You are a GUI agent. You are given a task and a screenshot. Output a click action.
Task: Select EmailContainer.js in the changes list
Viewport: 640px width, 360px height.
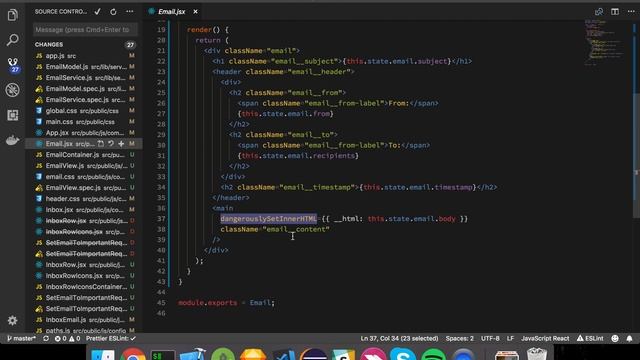[84, 155]
